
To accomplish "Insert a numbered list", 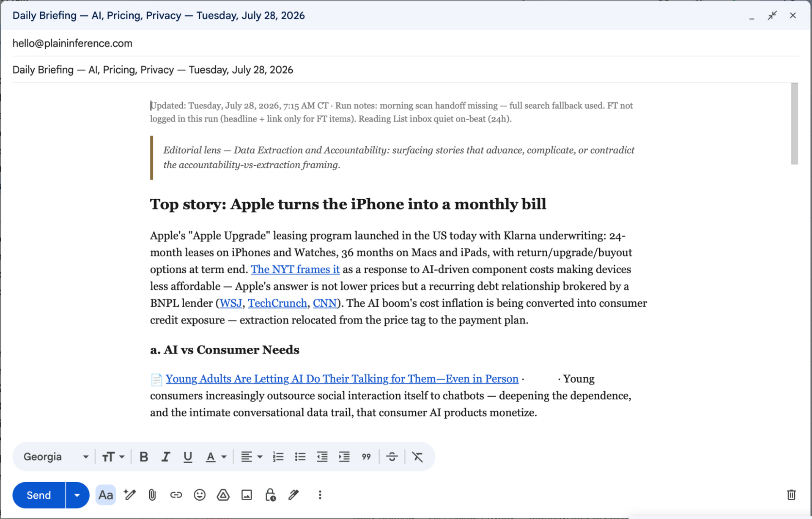I will coord(278,457).
